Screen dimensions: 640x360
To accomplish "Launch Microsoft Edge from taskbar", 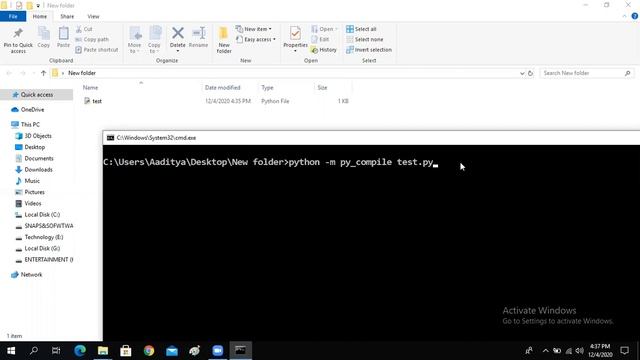I will pos(80,350).
